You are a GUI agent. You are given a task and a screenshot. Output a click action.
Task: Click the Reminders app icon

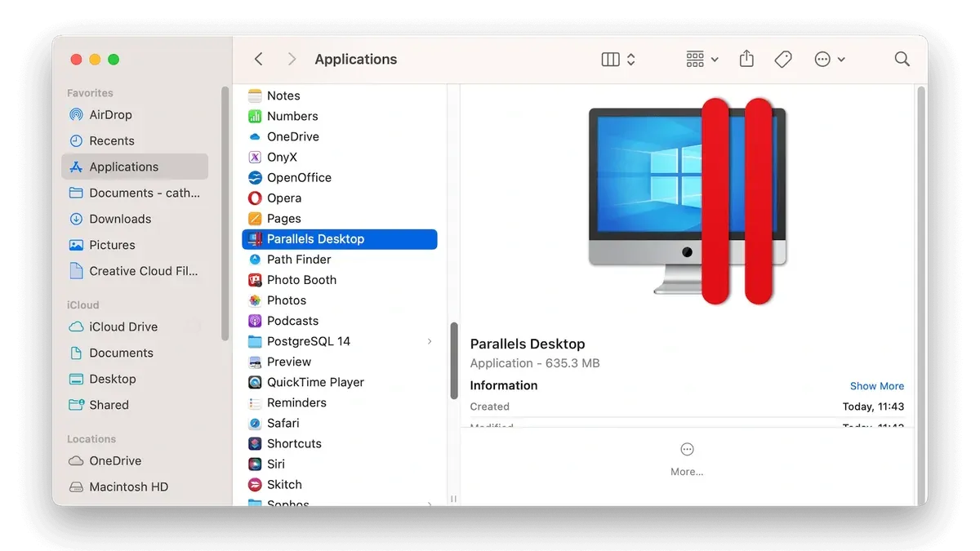pyautogui.click(x=255, y=402)
